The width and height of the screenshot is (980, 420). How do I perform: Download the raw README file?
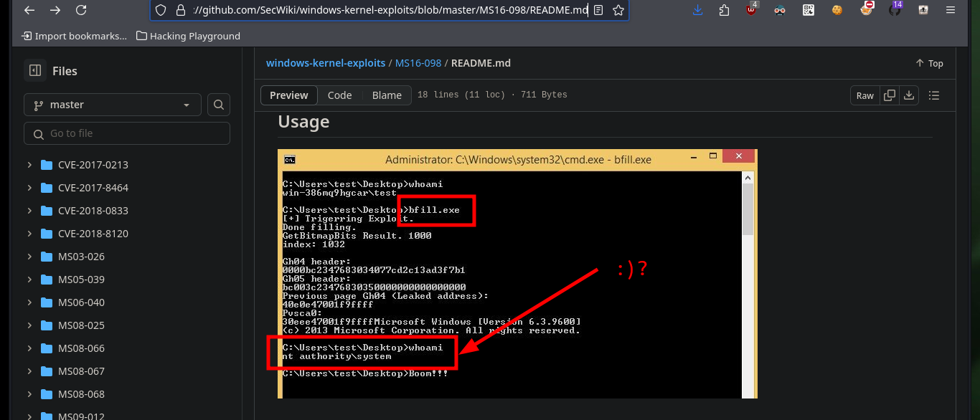[909, 95]
